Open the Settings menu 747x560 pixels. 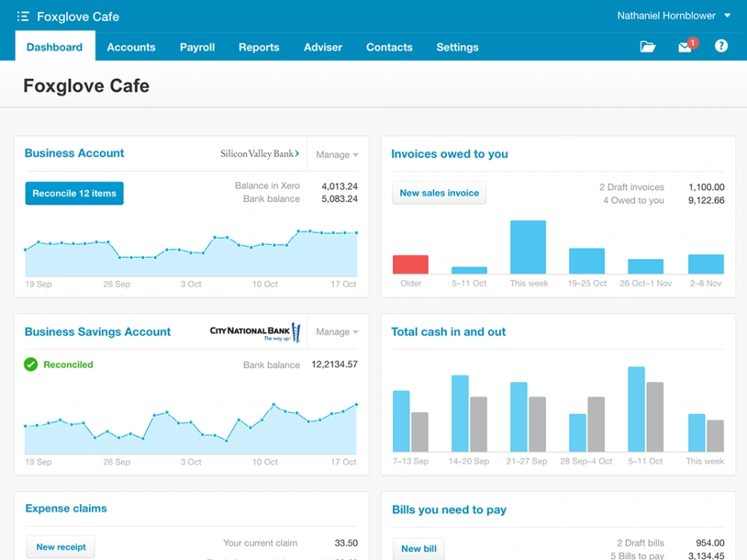point(457,47)
